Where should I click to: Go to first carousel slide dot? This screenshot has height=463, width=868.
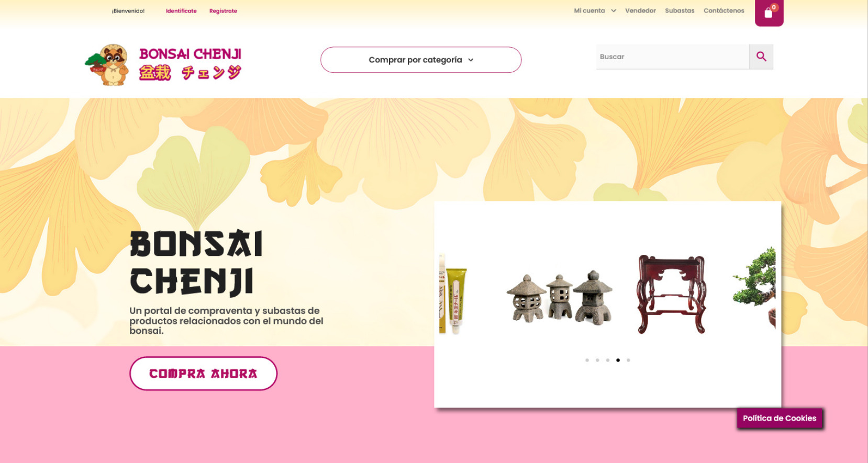click(587, 360)
